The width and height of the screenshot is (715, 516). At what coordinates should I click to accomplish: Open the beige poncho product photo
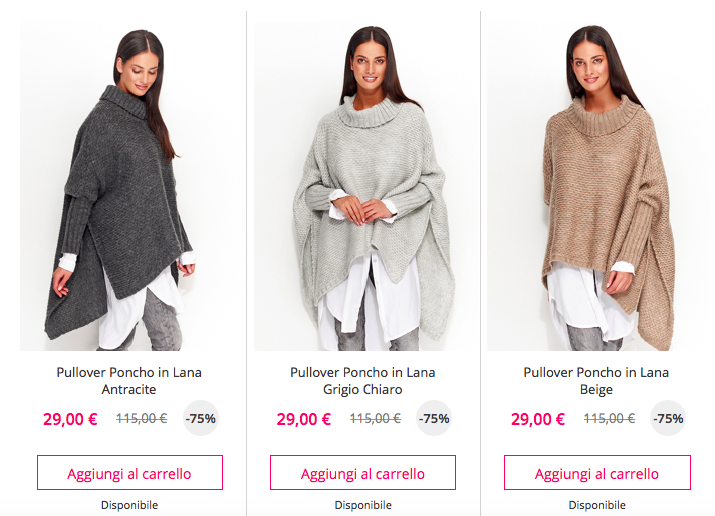[x=598, y=186]
